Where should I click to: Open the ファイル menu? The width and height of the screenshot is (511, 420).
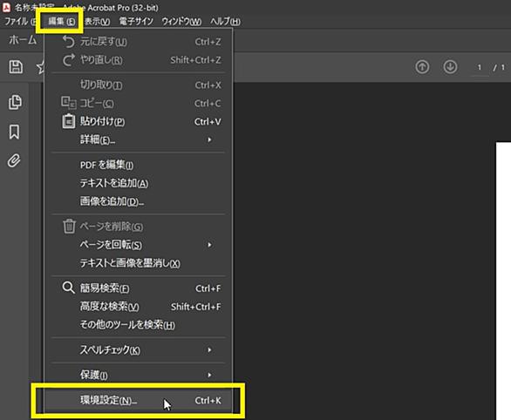click(19, 22)
